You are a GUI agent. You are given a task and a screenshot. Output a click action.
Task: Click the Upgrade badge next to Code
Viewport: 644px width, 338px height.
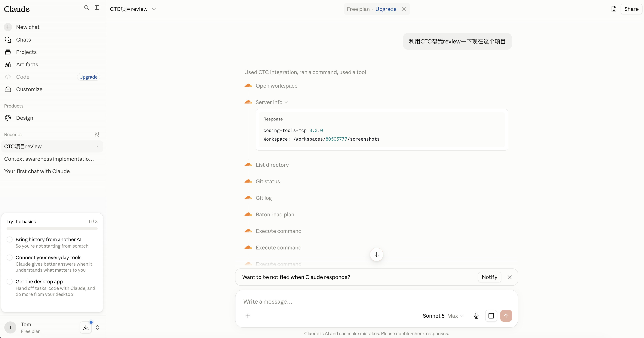click(88, 77)
